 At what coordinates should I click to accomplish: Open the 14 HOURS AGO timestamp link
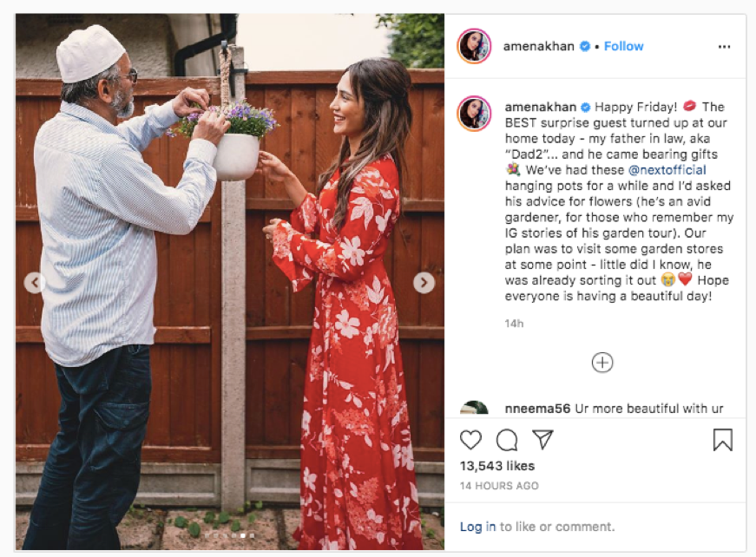pos(499,486)
